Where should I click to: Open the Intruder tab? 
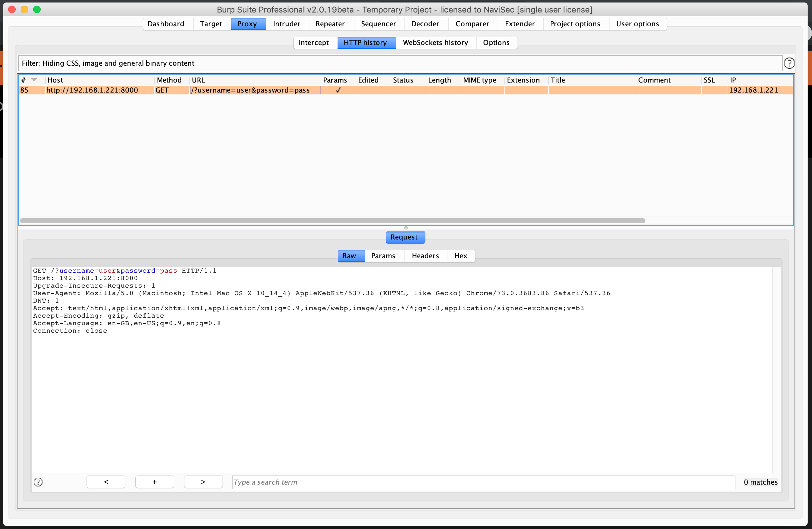(287, 24)
